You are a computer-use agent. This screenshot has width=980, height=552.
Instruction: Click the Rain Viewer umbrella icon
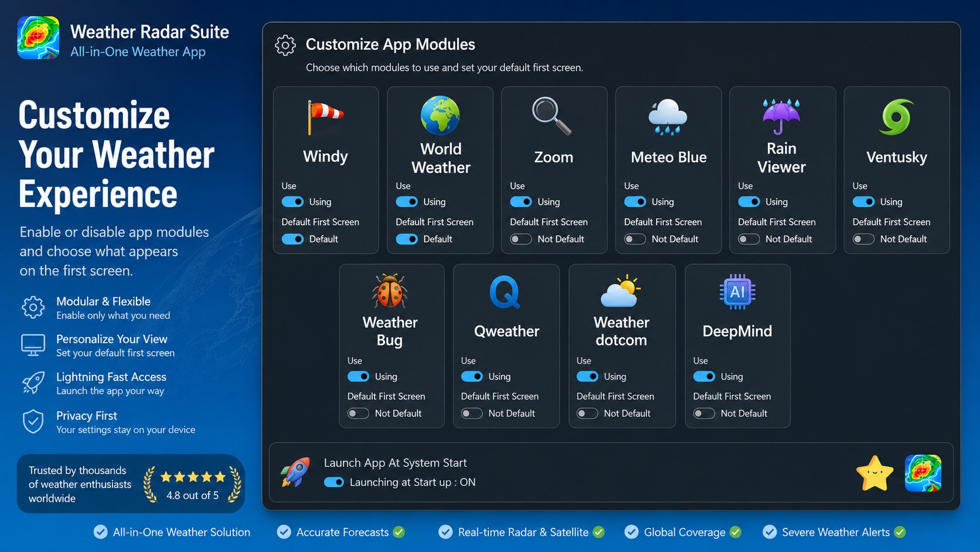(781, 116)
